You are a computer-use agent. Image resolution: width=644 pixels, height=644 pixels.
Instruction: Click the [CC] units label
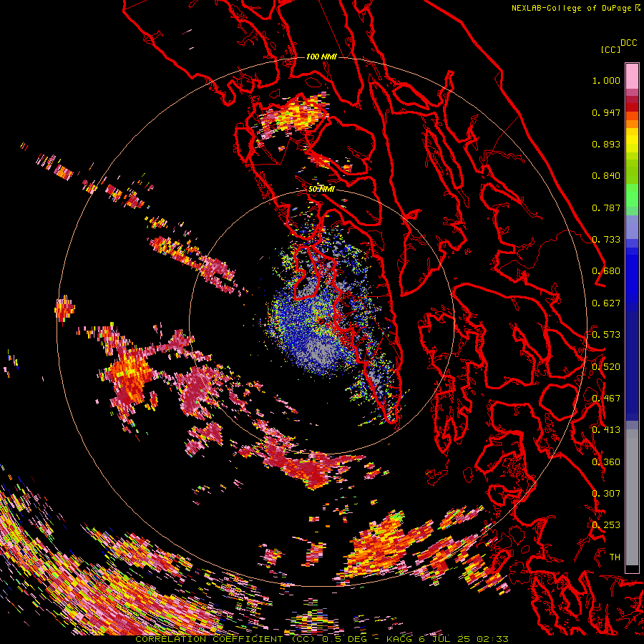[611, 49]
